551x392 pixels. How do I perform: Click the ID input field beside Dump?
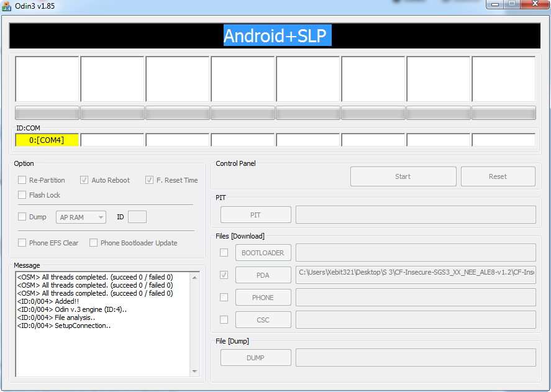[137, 217]
